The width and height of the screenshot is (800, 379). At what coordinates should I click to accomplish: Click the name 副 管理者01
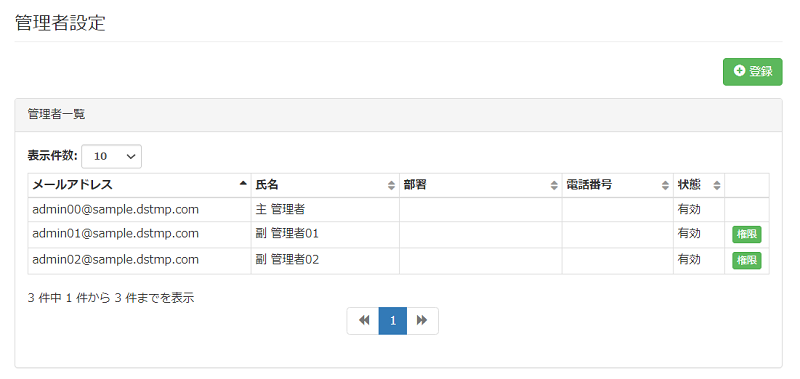(x=287, y=234)
